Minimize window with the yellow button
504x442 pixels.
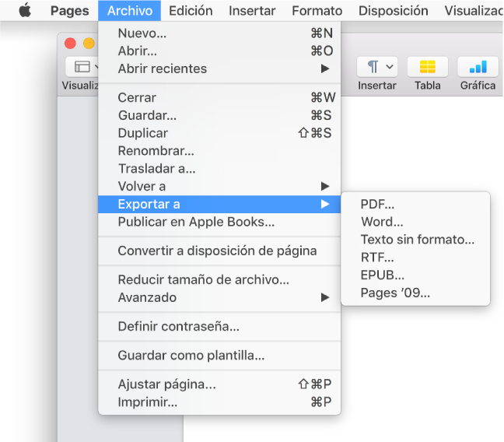click(x=89, y=43)
